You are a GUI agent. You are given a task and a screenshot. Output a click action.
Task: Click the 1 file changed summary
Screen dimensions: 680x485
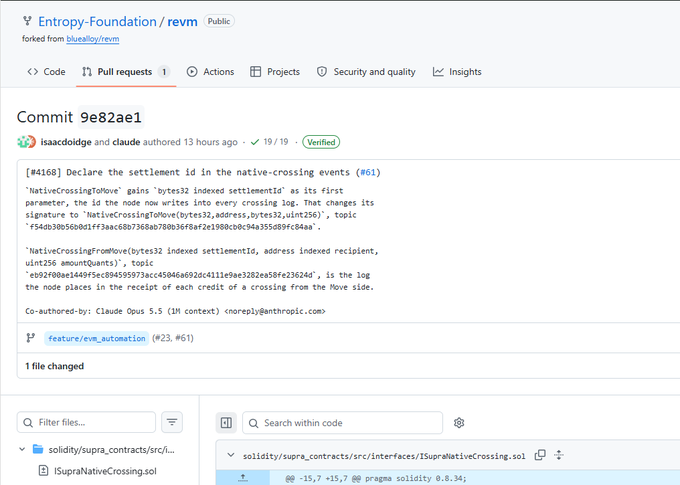[x=55, y=366]
